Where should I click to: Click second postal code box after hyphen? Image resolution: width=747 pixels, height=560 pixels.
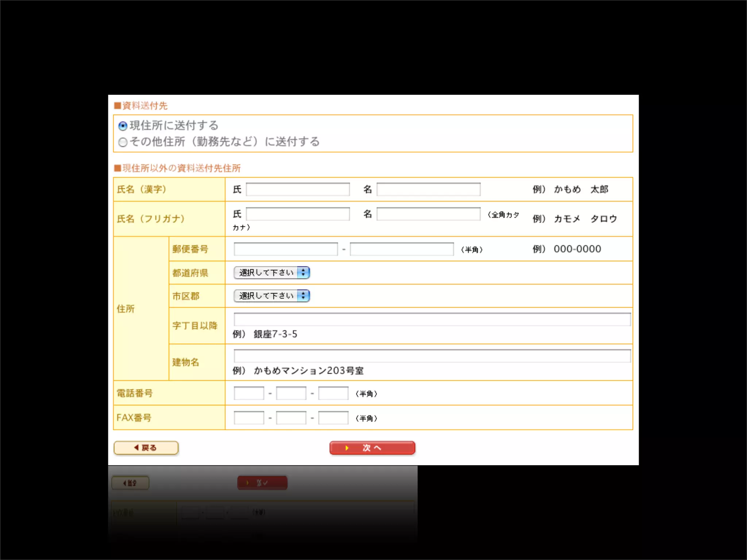tap(402, 249)
